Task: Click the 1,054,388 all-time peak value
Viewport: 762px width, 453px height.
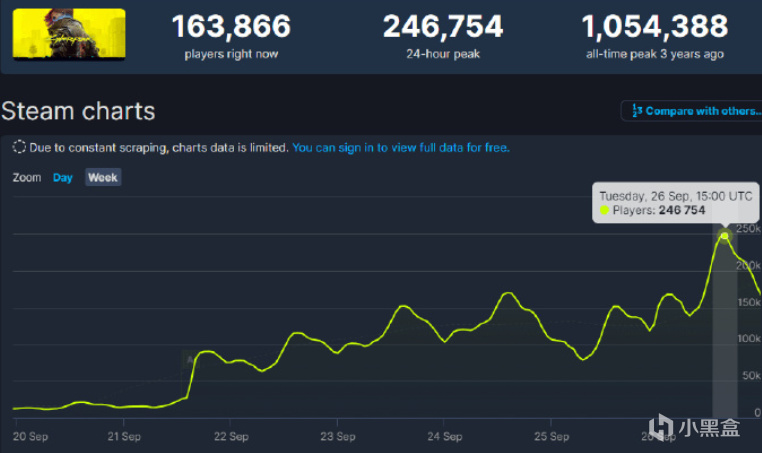Action: pos(655,26)
